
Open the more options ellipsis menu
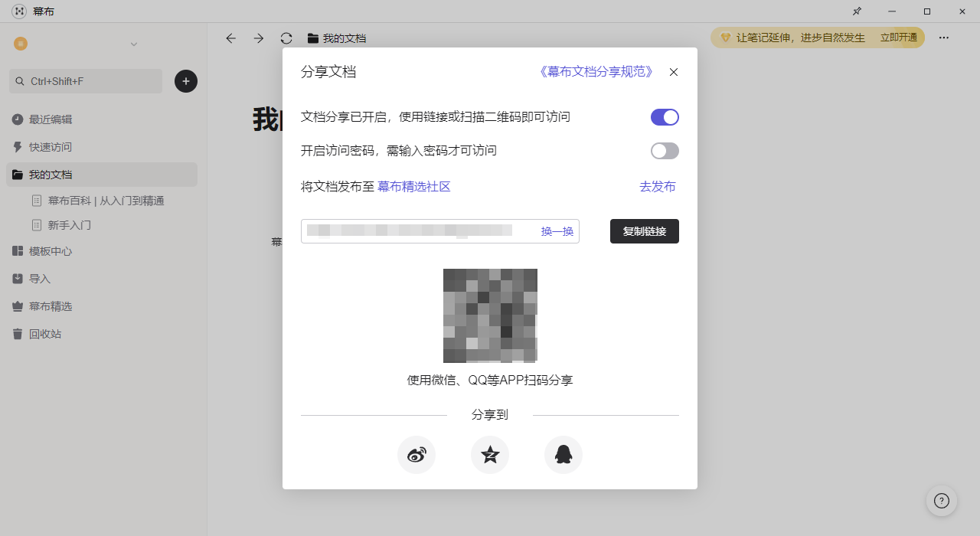(943, 38)
